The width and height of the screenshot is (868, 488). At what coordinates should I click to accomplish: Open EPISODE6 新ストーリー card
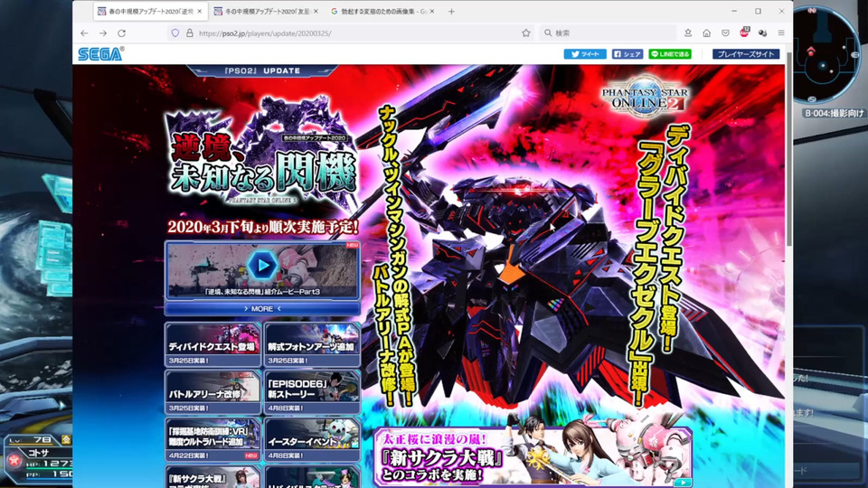coord(312,392)
